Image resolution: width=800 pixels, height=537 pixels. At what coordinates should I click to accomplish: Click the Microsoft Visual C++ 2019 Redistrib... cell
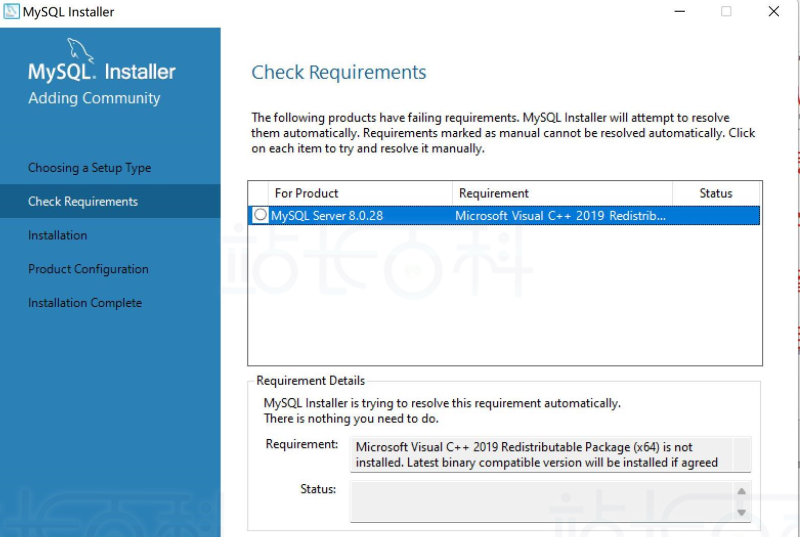[560, 216]
